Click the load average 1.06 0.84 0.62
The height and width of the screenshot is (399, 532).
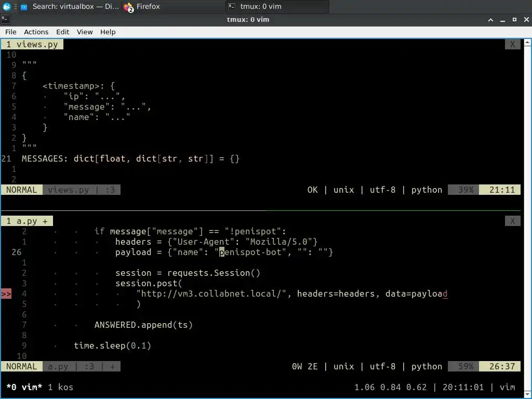pos(390,387)
